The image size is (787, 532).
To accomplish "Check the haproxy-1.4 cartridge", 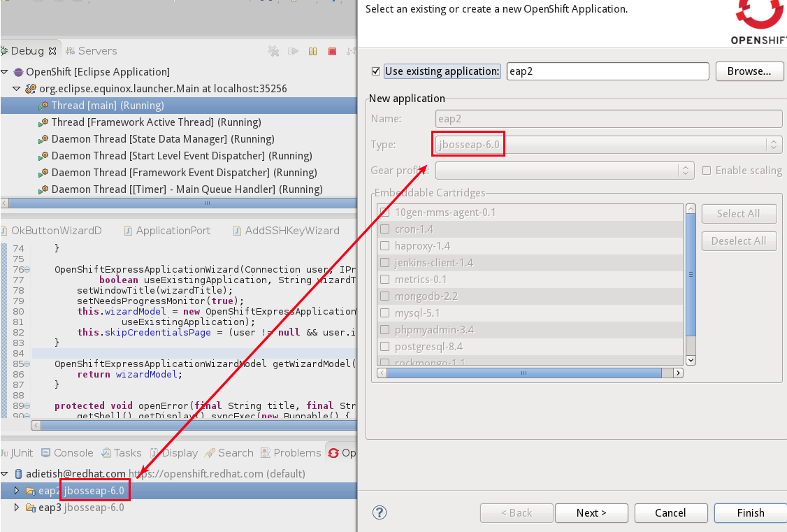I will pyautogui.click(x=385, y=246).
